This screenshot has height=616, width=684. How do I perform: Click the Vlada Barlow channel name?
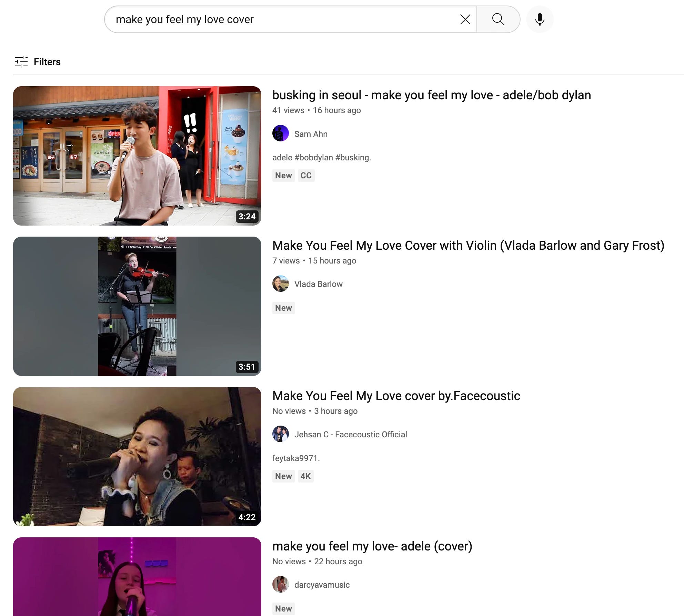click(318, 284)
